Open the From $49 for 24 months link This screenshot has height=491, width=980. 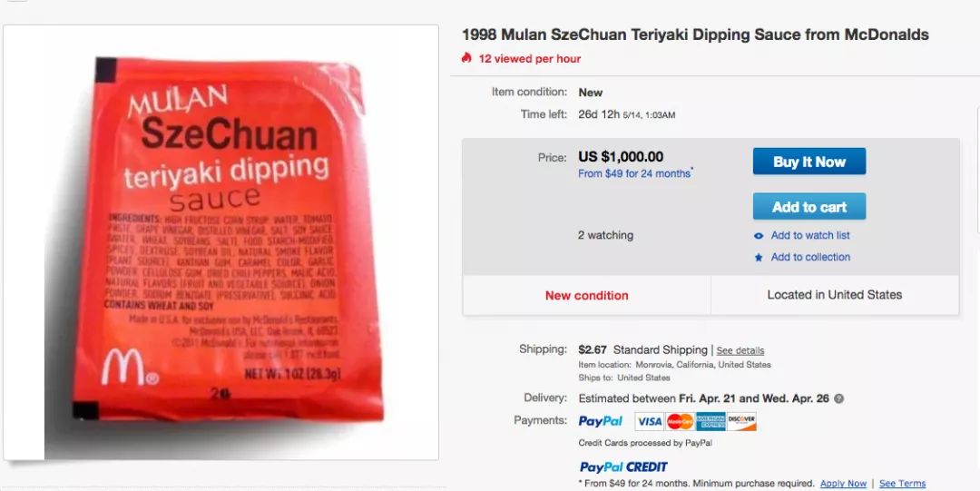[634, 173]
